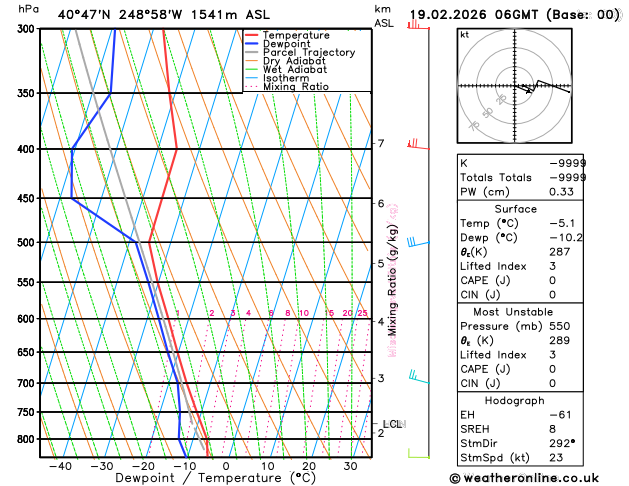Click the StmDir 292° value

coord(562,443)
